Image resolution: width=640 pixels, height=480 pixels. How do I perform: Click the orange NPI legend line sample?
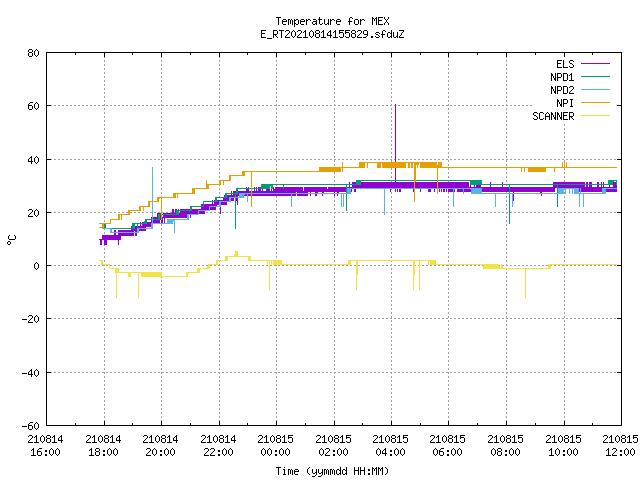pos(595,103)
